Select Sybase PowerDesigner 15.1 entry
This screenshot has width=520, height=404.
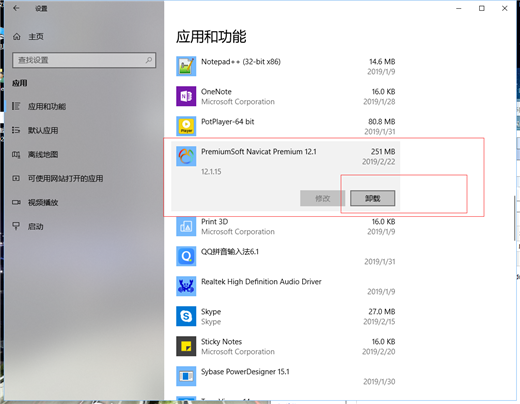click(245, 372)
